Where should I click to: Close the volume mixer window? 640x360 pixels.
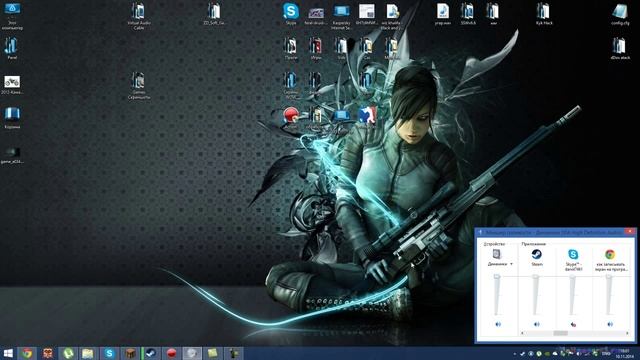click(630, 231)
